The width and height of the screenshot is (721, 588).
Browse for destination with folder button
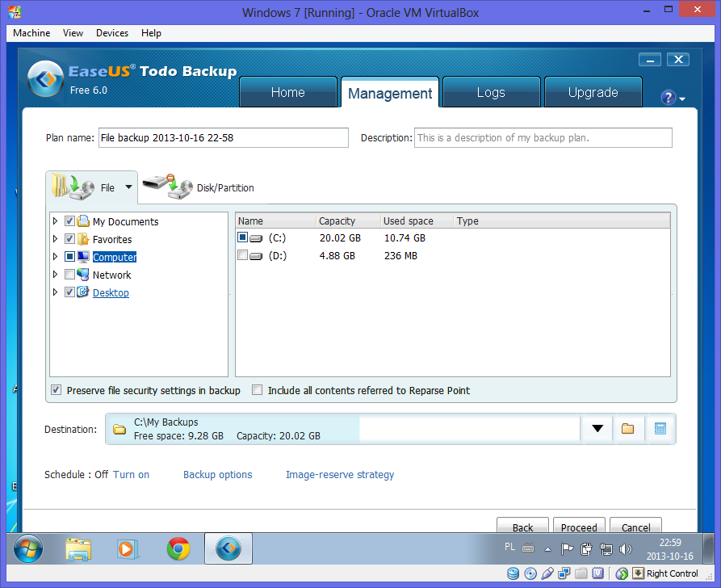point(627,429)
